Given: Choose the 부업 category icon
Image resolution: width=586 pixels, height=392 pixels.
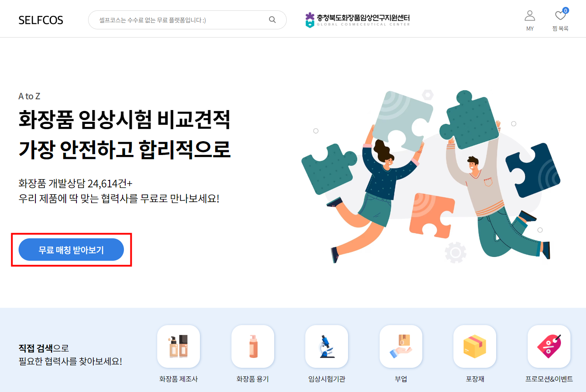Looking at the screenshot, I should coord(401,346).
